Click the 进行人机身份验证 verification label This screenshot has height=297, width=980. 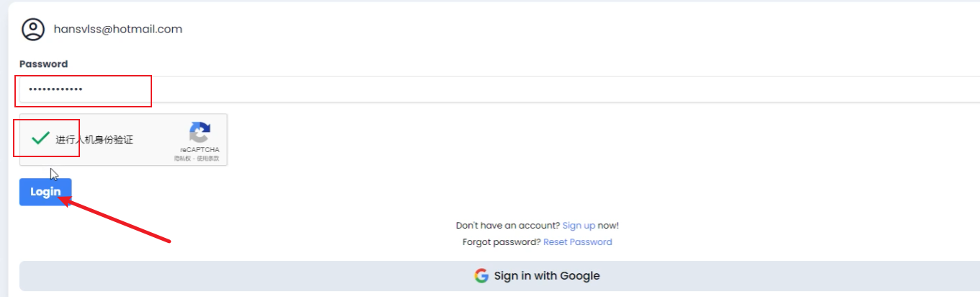(x=94, y=140)
